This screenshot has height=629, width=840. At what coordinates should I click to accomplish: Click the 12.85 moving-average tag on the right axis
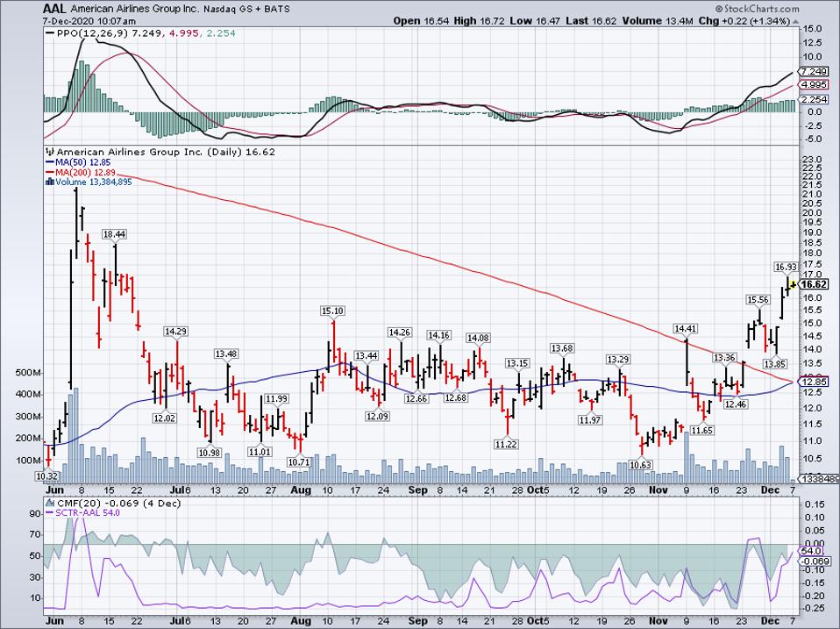point(813,382)
